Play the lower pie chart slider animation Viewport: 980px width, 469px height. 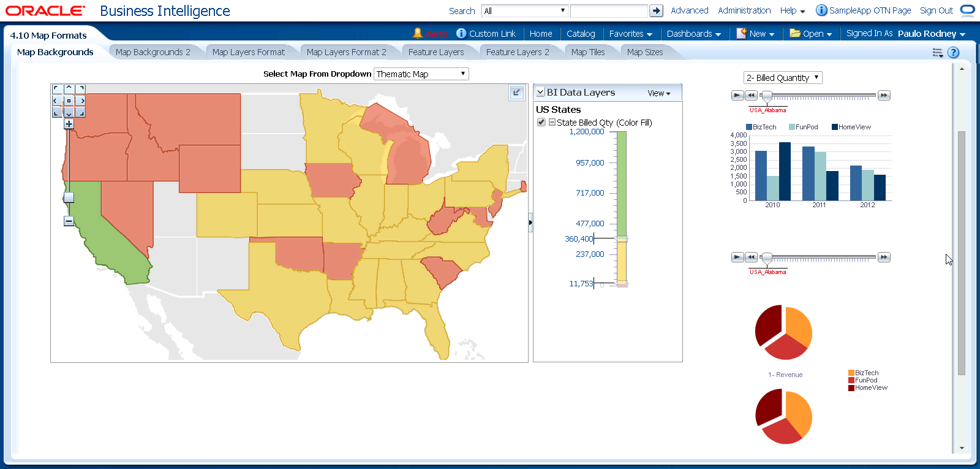click(737, 257)
